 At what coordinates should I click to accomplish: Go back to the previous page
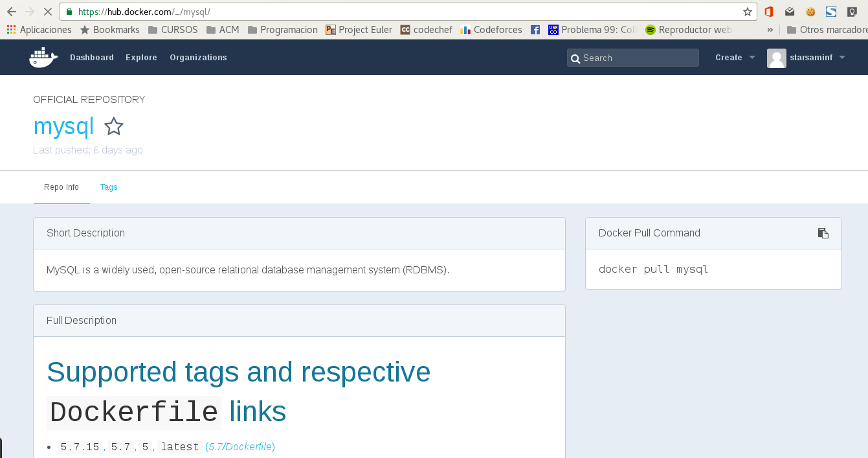click(x=11, y=12)
